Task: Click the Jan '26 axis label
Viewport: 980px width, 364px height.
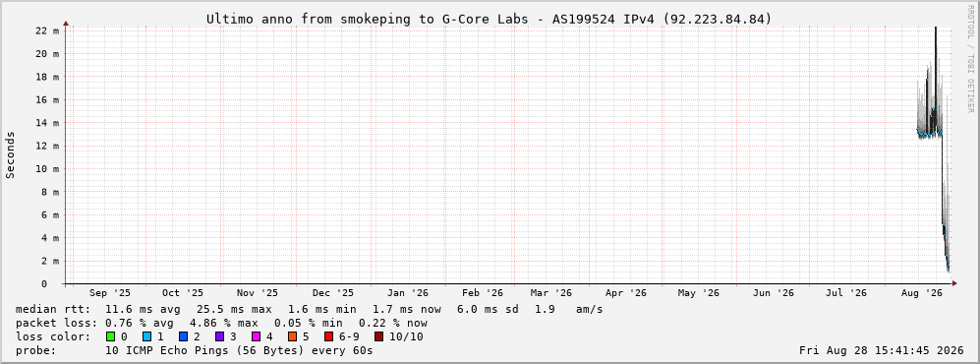Action: [408, 293]
